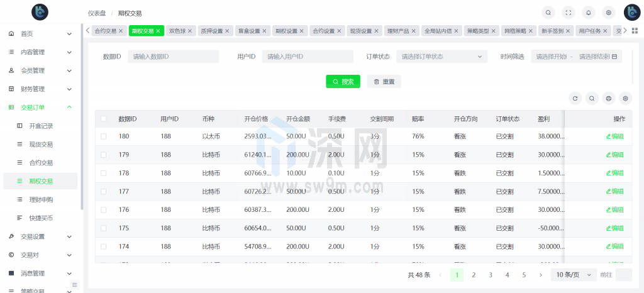Click the search icon in top header
644x293 pixels.
548,12
